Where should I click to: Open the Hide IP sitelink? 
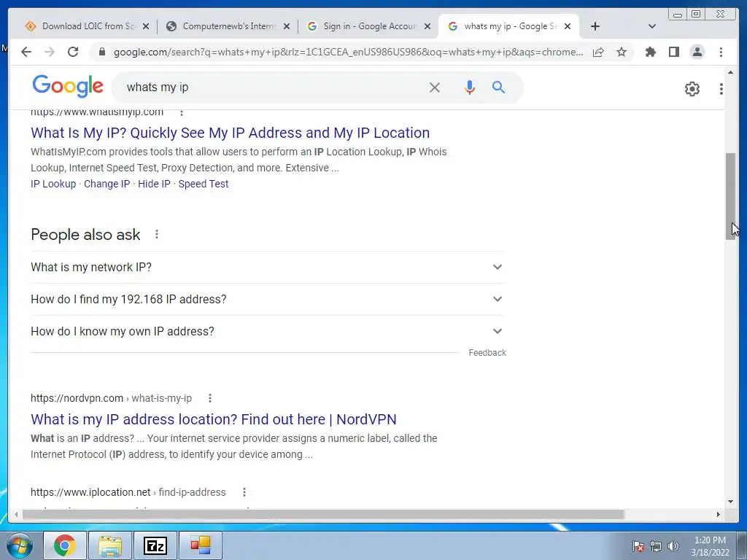tap(154, 184)
